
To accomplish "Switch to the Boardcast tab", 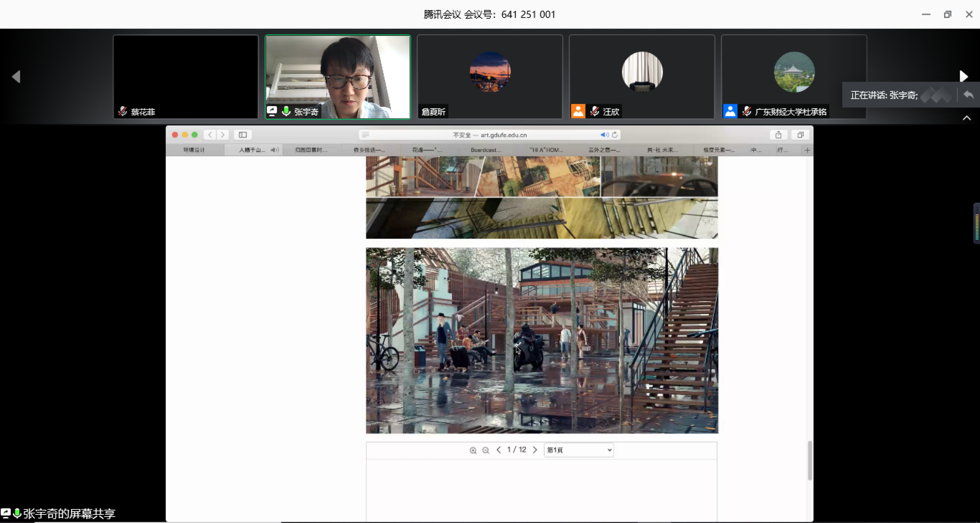I will (x=486, y=150).
